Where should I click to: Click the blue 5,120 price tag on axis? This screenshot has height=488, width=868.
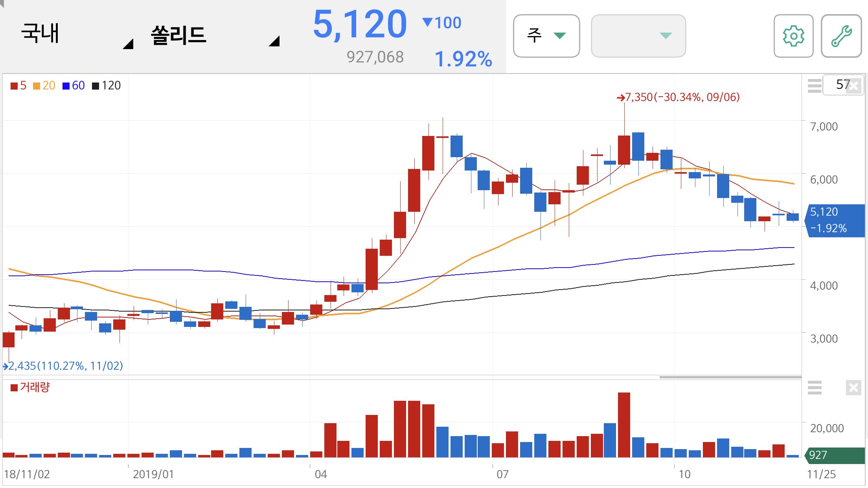835,220
